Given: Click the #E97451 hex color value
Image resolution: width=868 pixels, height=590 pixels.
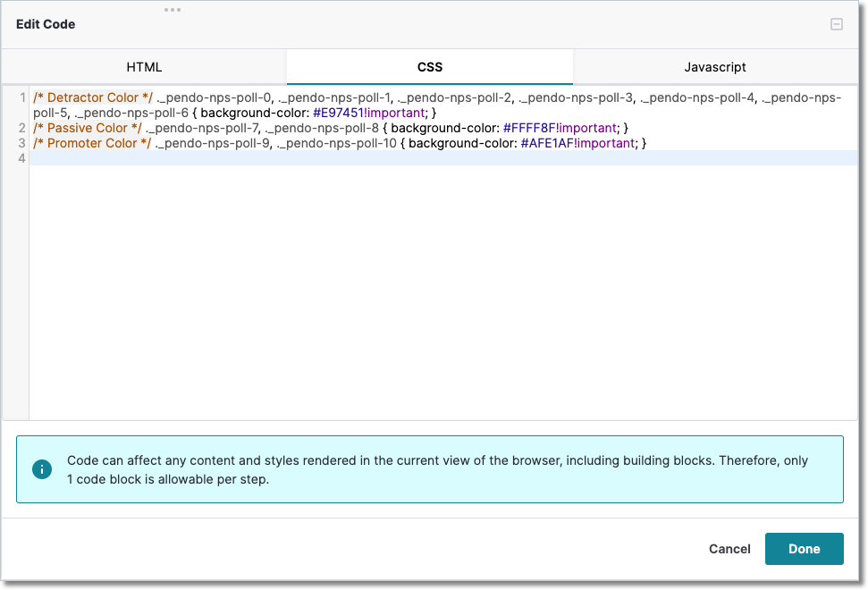Looking at the screenshot, I should pos(338,113).
